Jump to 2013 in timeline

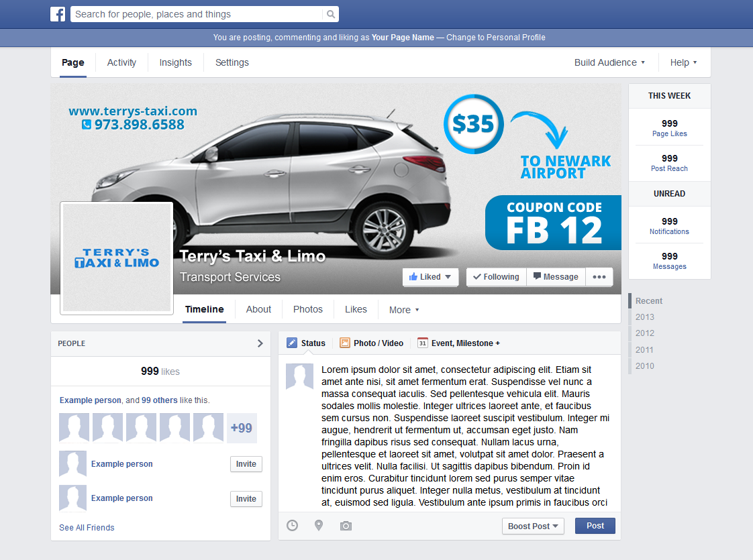tap(644, 317)
